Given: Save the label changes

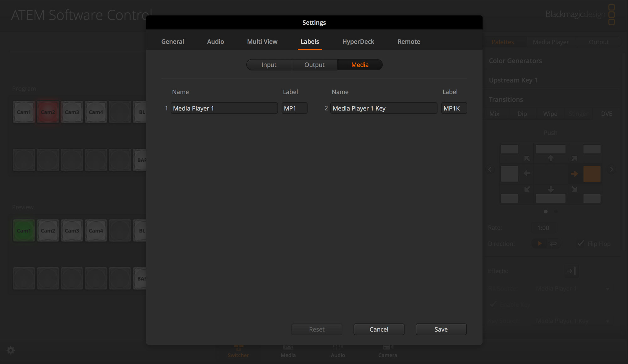Looking at the screenshot, I should [x=441, y=329].
